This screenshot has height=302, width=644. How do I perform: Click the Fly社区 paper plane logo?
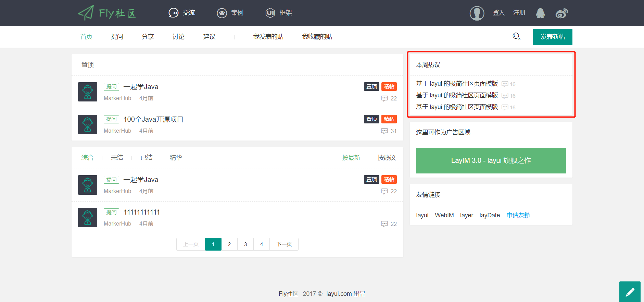(107, 13)
